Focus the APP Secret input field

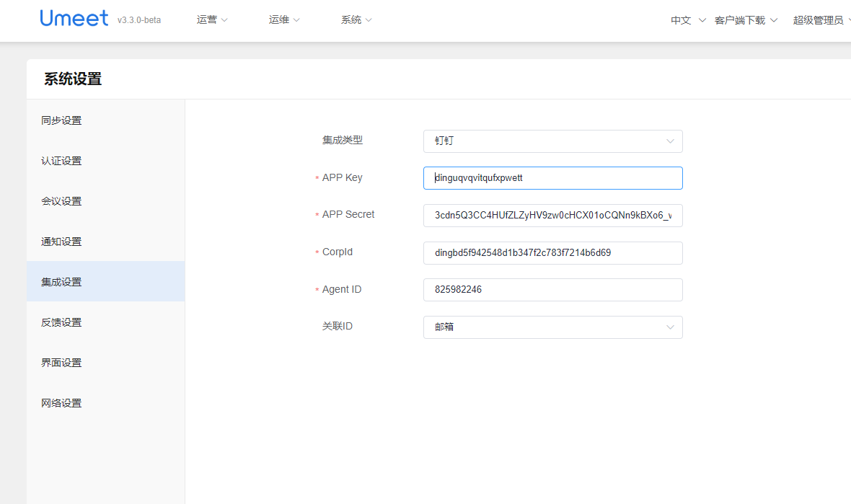(552, 216)
